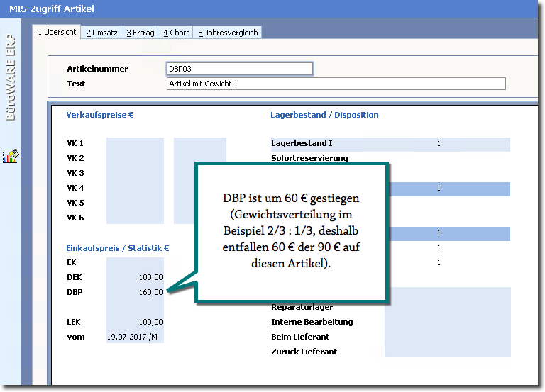Select the Ertrag tab
The width and height of the screenshot is (545, 392).
141,33
